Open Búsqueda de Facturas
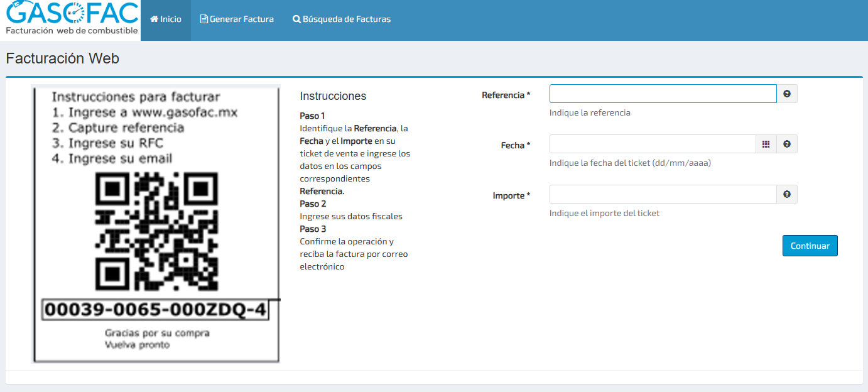The width and height of the screenshot is (868, 392). 342,19
